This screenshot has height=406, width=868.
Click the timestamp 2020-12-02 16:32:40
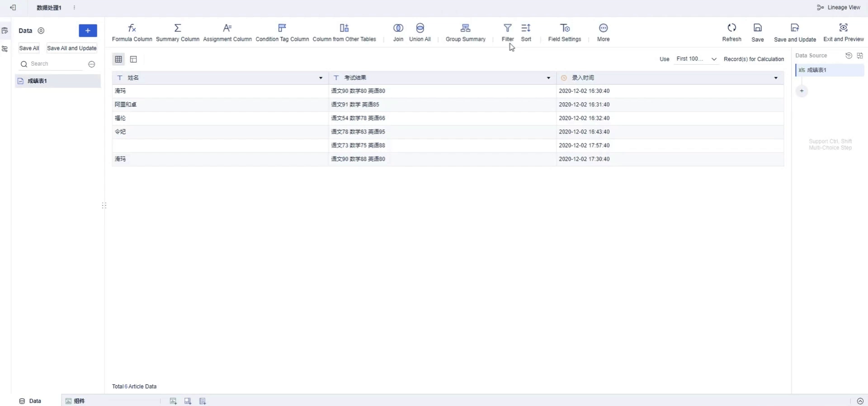[x=584, y=118]
